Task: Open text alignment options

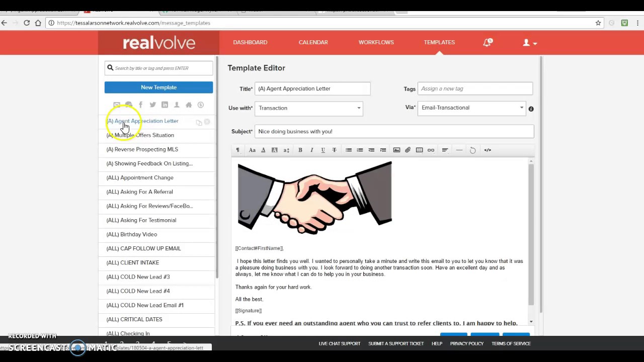Action: tap(445, 150)
